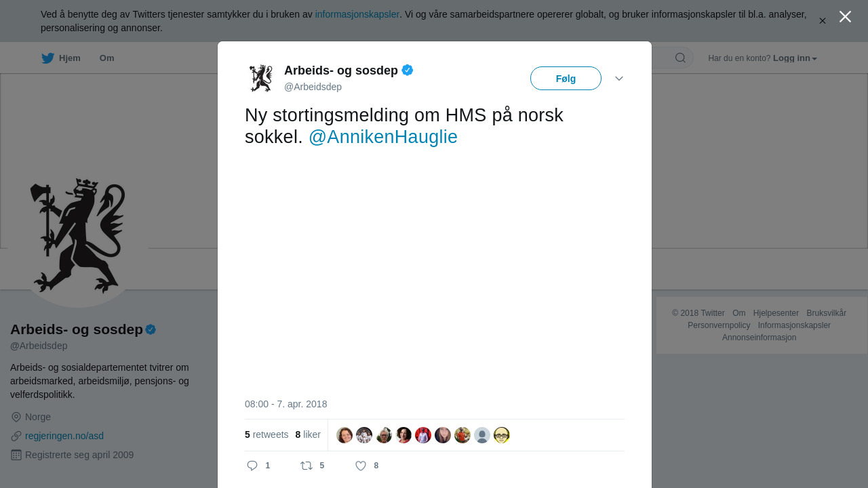
Task: Click the Twitter bird Hjem icon
Action: click(x=47, y=58)
